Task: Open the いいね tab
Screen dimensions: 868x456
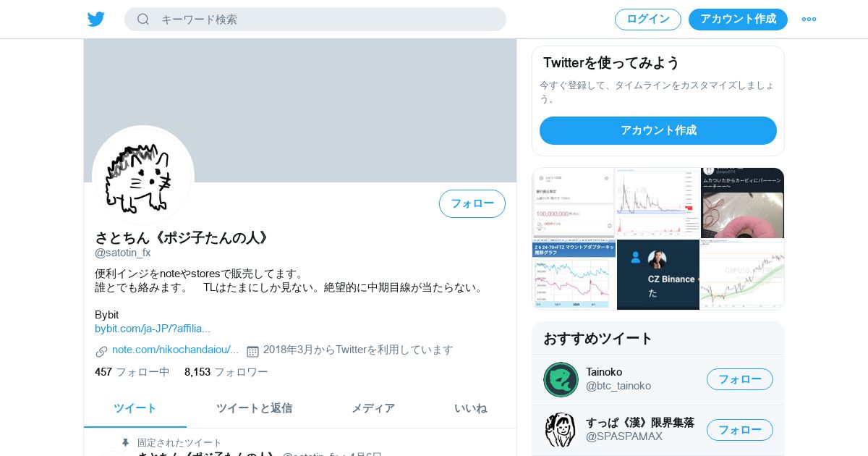Action: [x=471, y=408]
